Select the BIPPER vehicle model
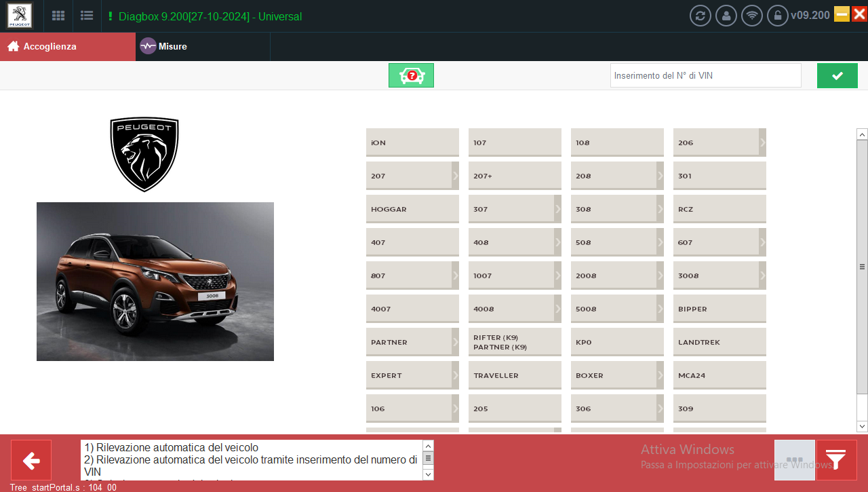The height and width of the screenshot is (492, 868). 719,309
